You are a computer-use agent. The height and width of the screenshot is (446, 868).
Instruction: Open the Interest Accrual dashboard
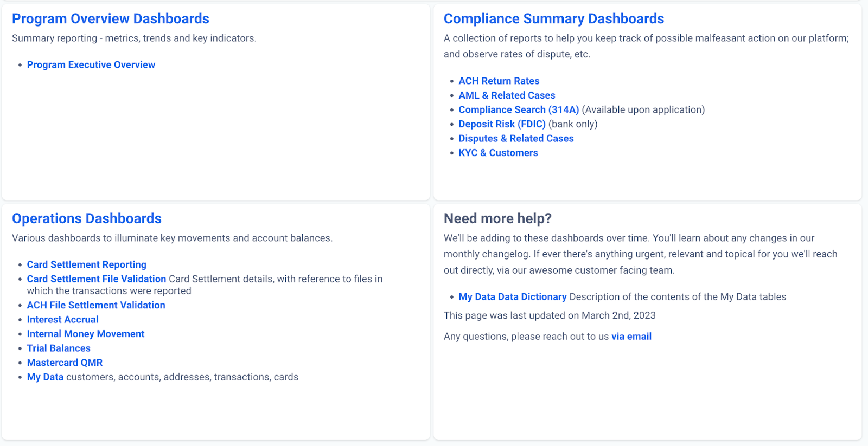click(x=63, y=320)
